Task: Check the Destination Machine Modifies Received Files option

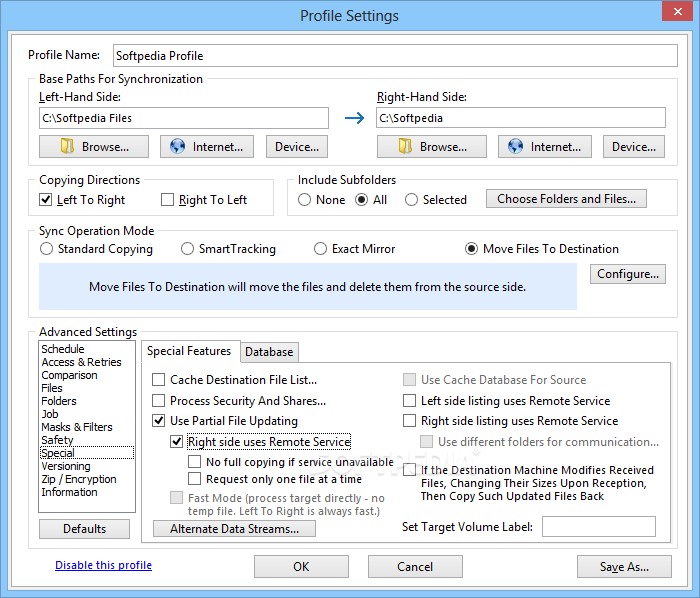Action: click(409, 469)
